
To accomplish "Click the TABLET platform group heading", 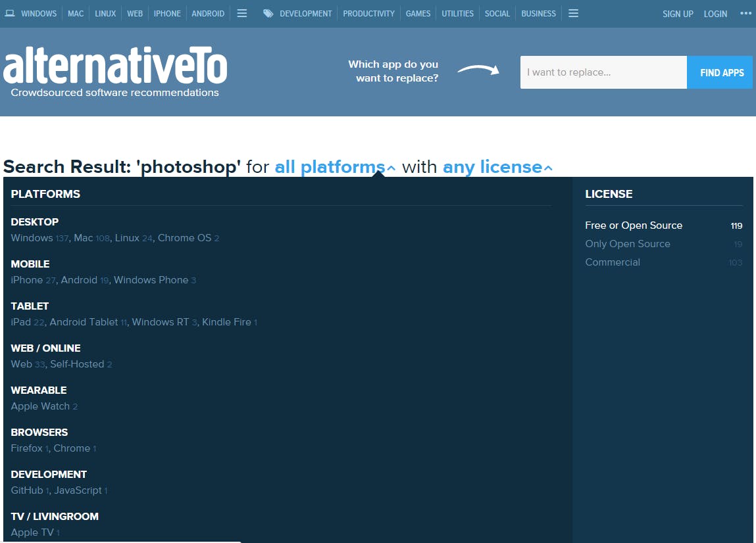I will point(30,306).
